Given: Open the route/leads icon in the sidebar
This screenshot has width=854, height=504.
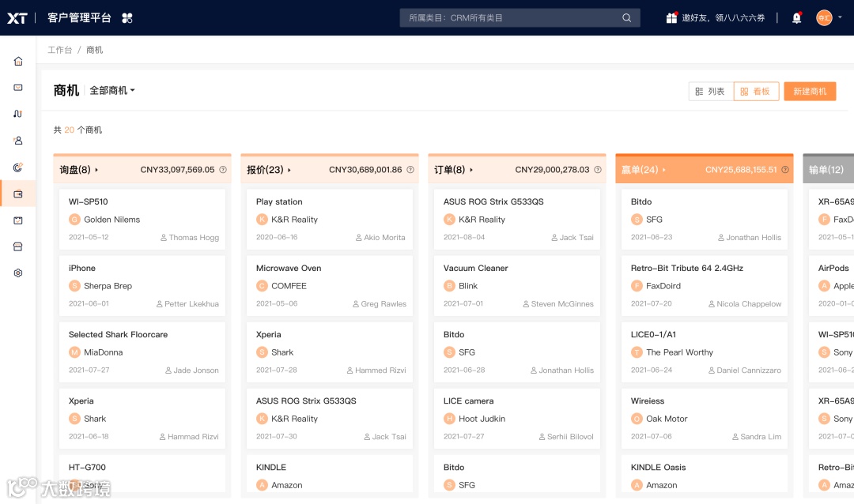Looking at the screenshot, I should (18, 114).
